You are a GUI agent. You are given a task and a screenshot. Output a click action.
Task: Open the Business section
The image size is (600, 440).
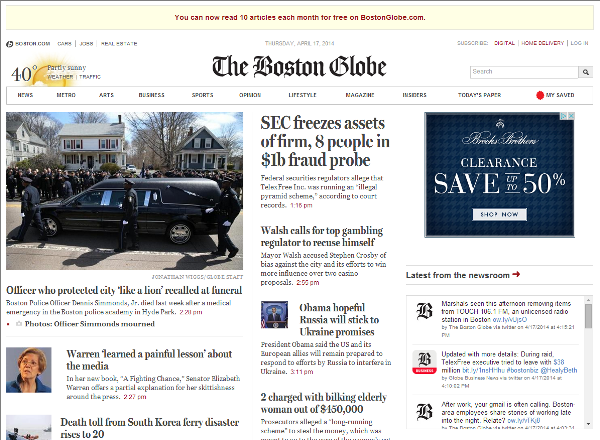tap(152, 95)
